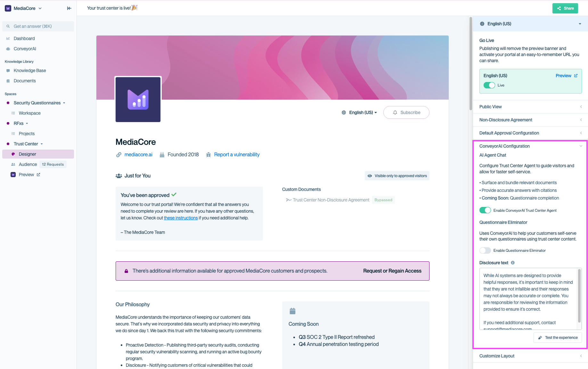Disable ConveyorAI Trust Center Agent toggle
This screenshot has width=588, height=369.
[x=485, y=210]
